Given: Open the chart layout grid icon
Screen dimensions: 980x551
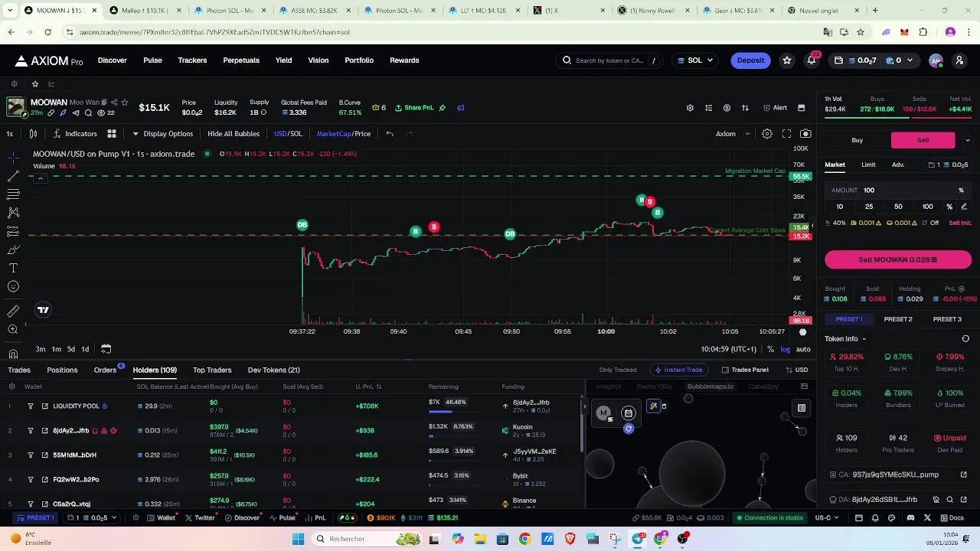Looking at the screenshot, I should 112,134.
